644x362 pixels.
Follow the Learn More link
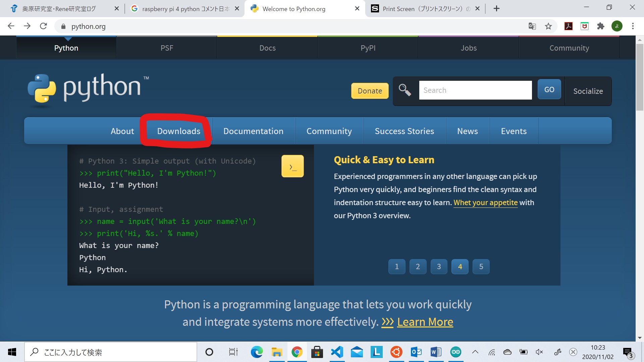pyautogui.click(x=425, y=322)
